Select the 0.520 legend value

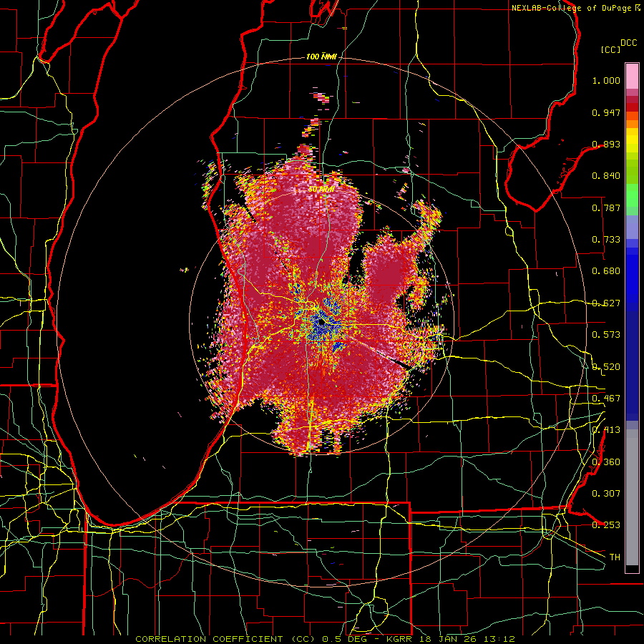coord(606,367)
